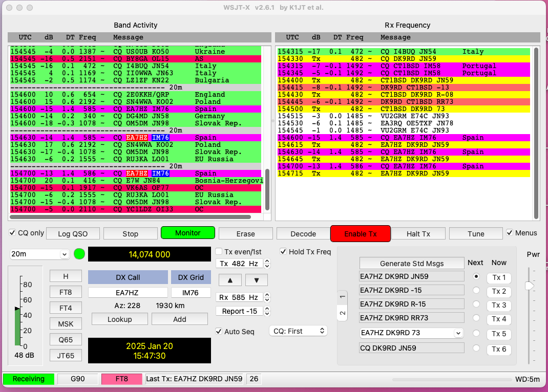Select FT4 mode button
Screen dimensions: 548x392
(66, 309)
